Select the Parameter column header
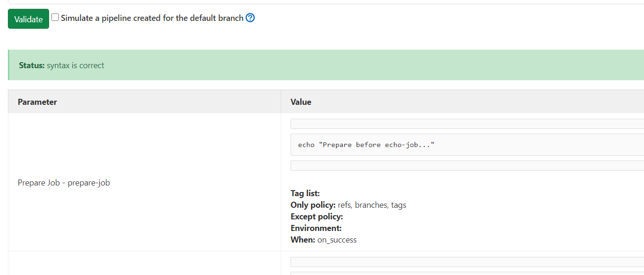This screenshot has width=644, height=275. (38, 102)
